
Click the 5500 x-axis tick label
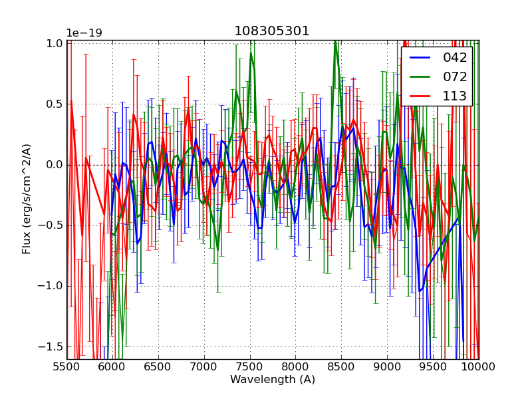click(66, 366)
